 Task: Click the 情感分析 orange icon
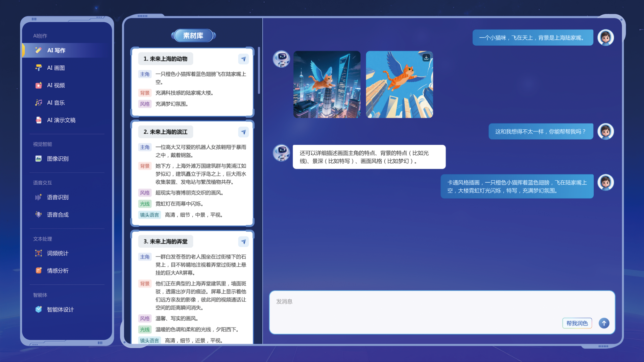[x=38, y=271]
